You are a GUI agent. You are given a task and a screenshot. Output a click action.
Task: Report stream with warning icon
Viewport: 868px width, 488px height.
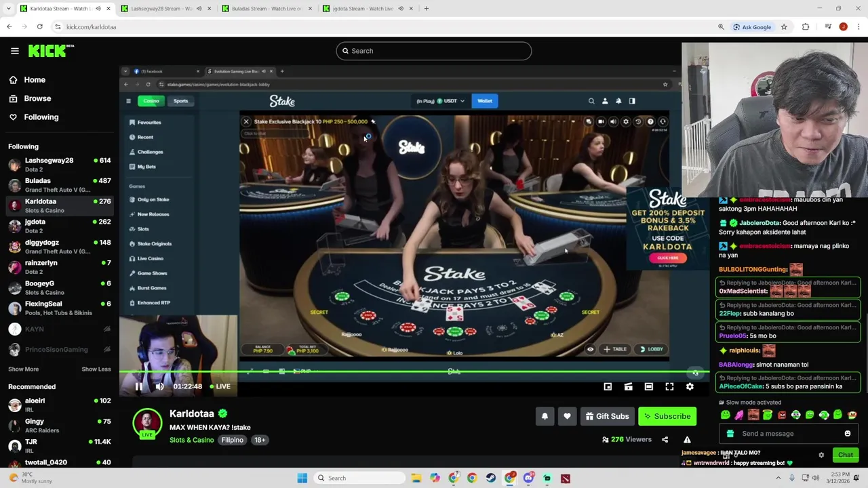click(687, 439)
